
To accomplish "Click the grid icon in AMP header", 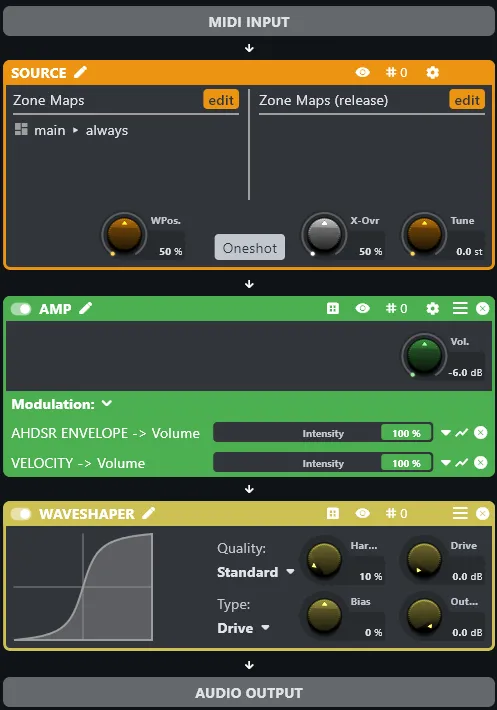I will click(333, 308).
